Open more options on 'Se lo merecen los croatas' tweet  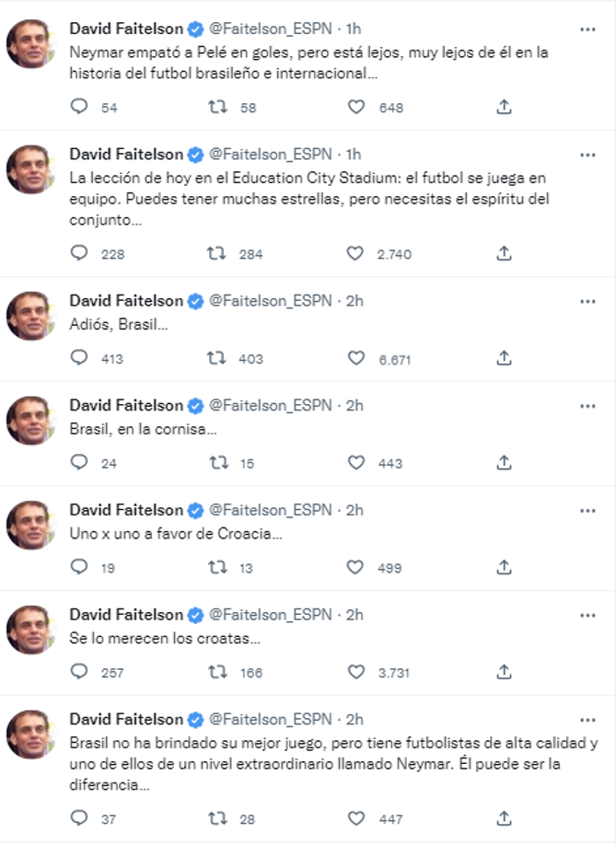587,615
